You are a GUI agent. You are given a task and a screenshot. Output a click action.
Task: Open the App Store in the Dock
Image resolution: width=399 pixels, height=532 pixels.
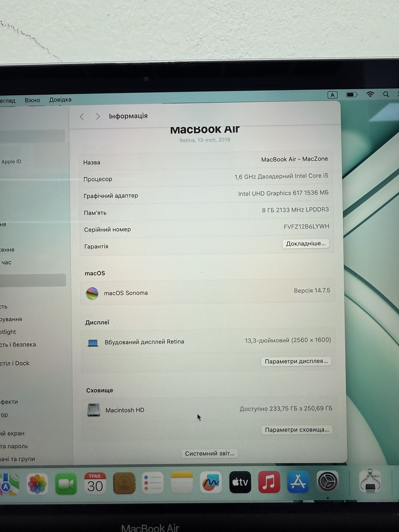[298, 482]
